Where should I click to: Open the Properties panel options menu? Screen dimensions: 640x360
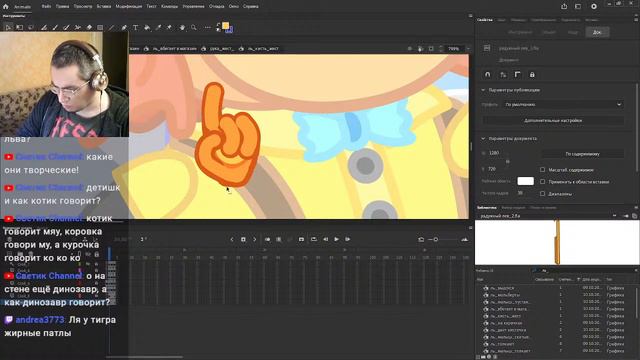click(x=636, y=20)
